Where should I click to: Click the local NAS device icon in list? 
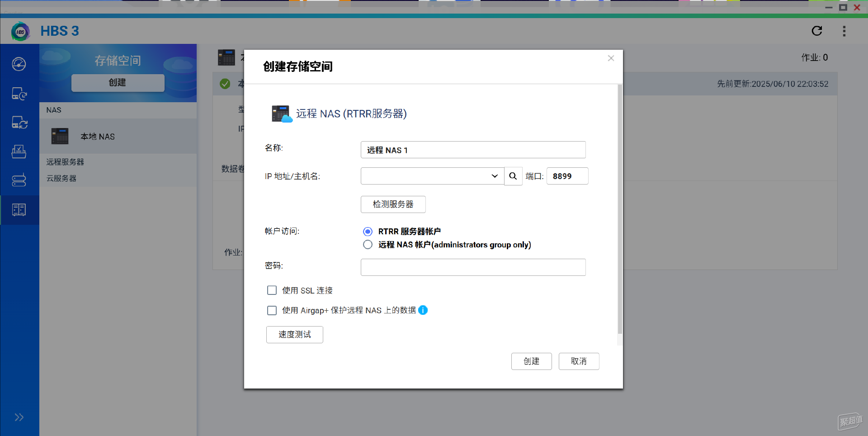[x=60, y=136]
